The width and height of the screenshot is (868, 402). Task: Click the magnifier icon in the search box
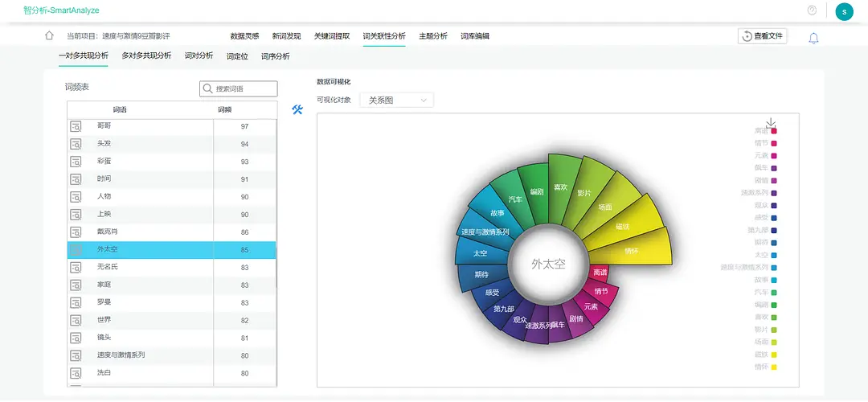[207, 88]
